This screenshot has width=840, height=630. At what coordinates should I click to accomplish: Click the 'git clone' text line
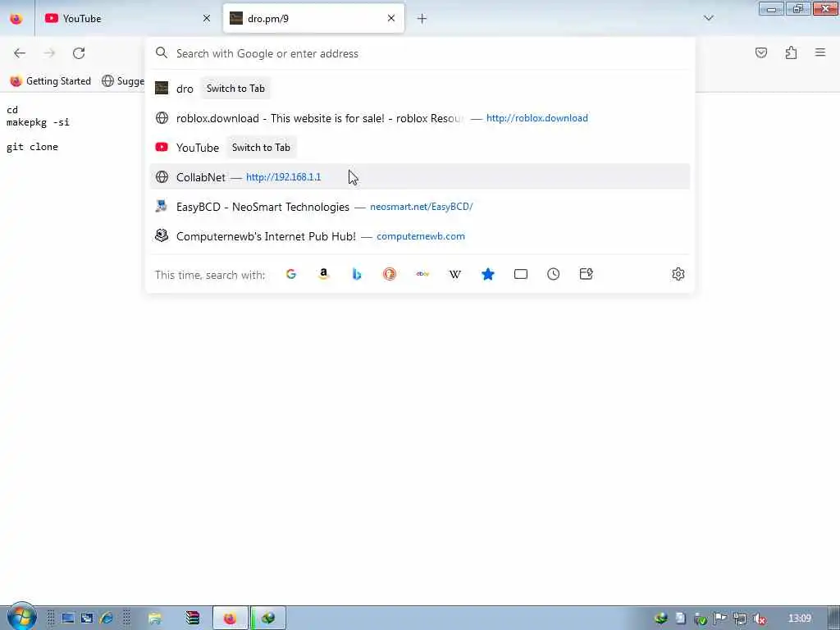click(32, 147)
